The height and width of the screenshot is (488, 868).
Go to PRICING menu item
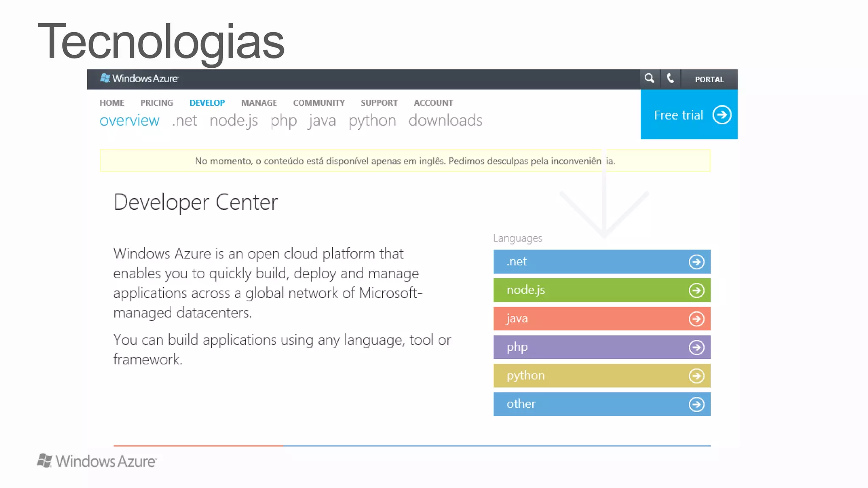click(157, 103)
